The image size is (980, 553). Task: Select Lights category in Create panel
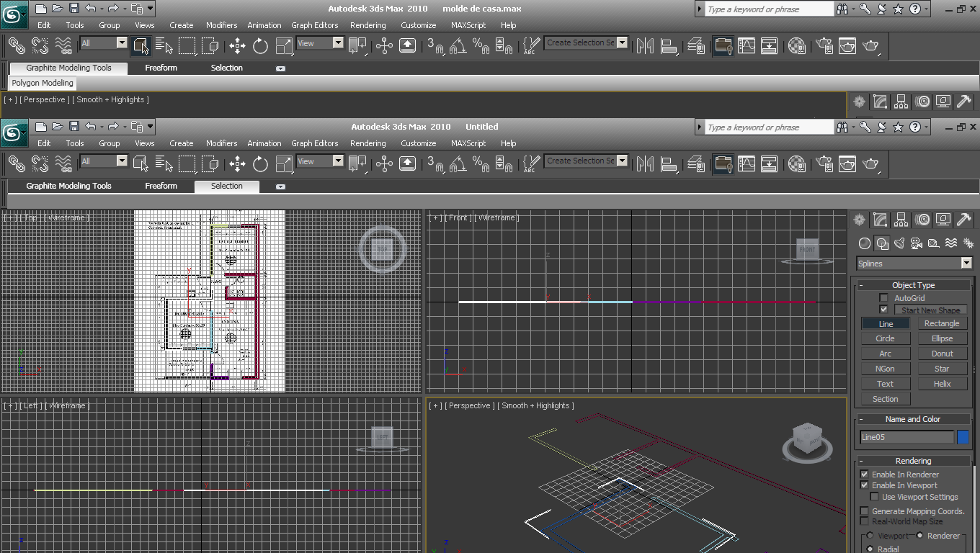click(x=899, y=243)
